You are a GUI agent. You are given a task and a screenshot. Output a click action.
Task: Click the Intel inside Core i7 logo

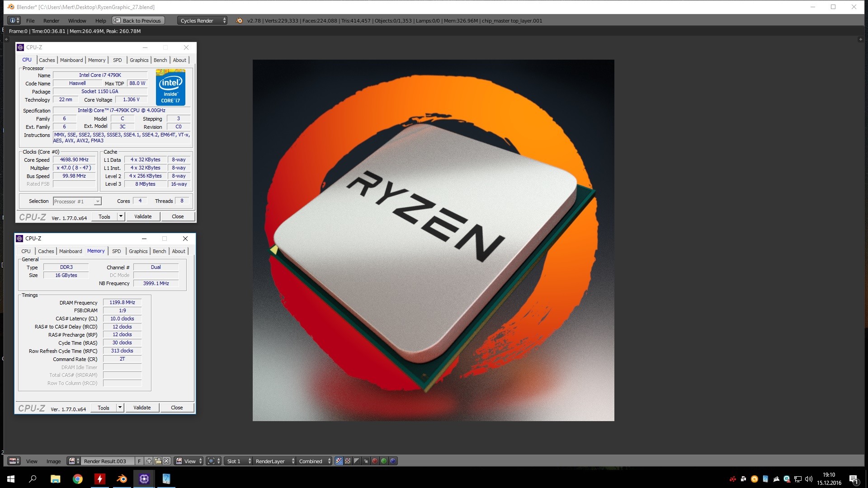coord(170,87)
